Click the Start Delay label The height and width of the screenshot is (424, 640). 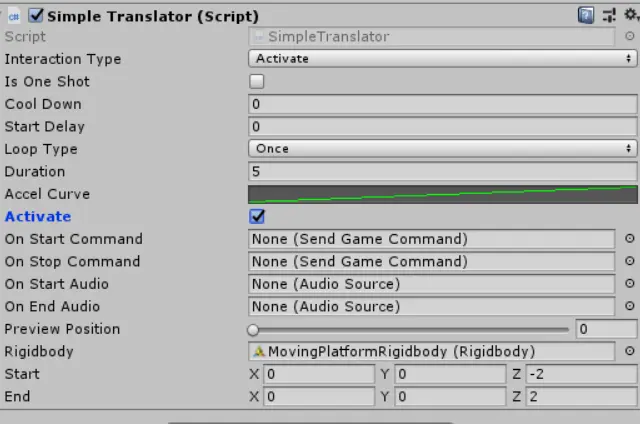[x=45, y=127]
